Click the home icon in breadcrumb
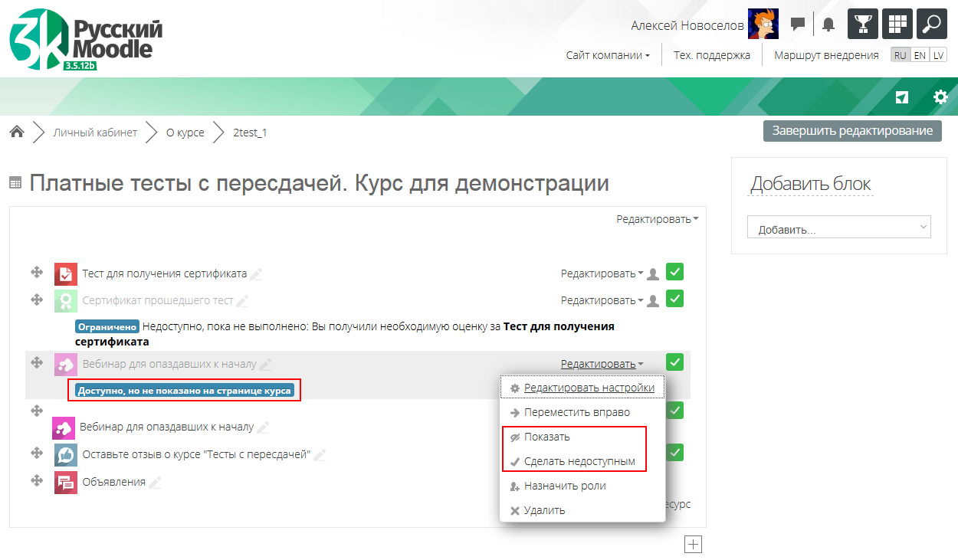This screenshot has width=958, height=560. [16, 132]
